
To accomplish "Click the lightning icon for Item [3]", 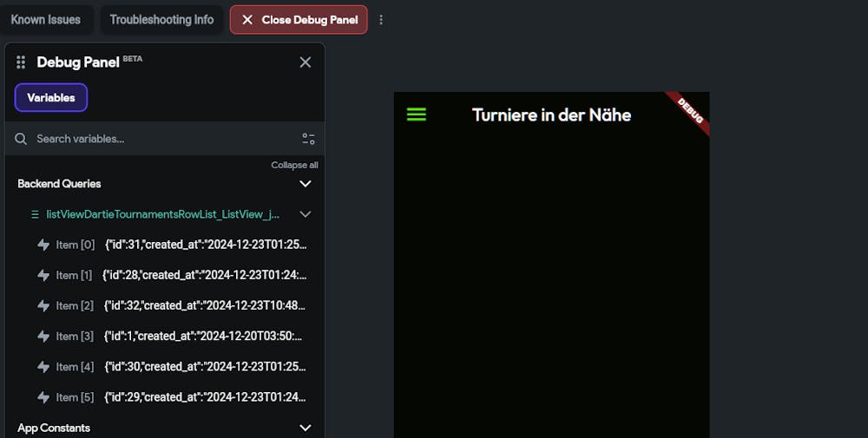I will (x=43, y=336).
